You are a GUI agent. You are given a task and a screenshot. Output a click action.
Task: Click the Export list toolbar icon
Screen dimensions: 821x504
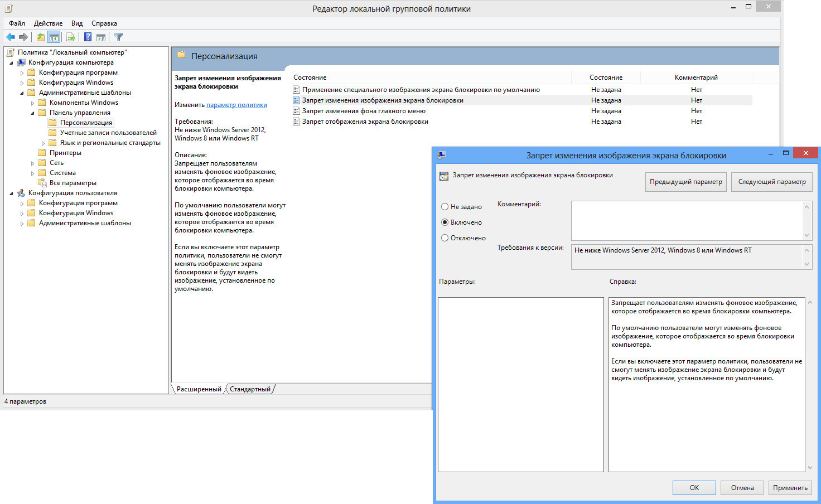tap(71, 37)
